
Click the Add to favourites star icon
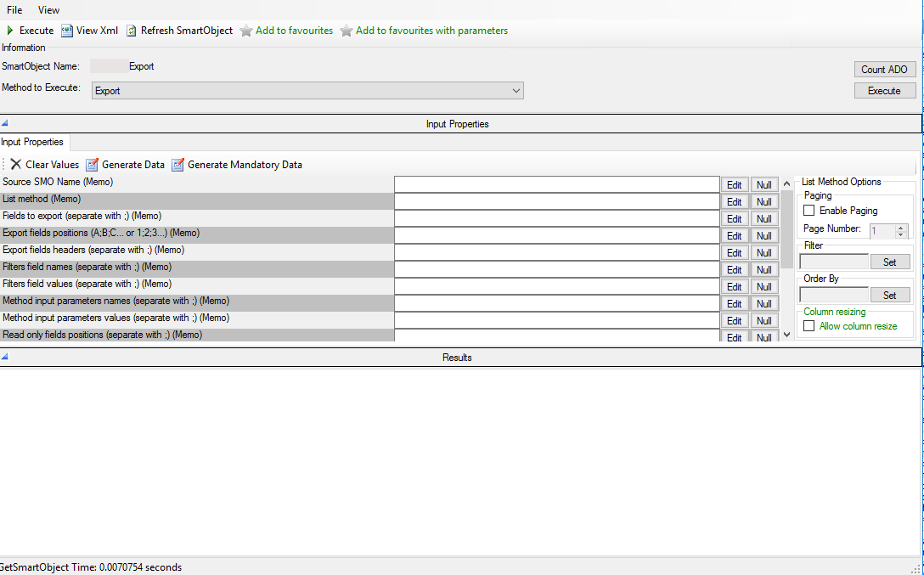[x=246, y=31]
